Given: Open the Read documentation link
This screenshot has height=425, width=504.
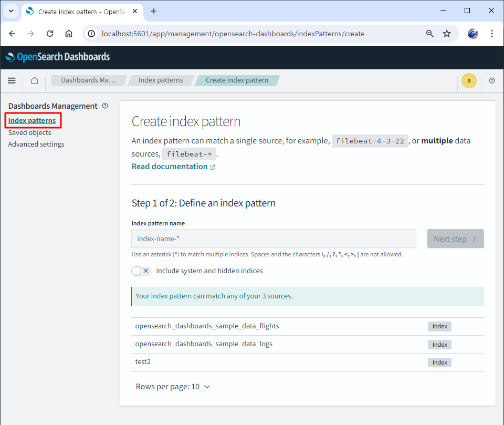Looking at the screenshot, I should pos(173,167).
